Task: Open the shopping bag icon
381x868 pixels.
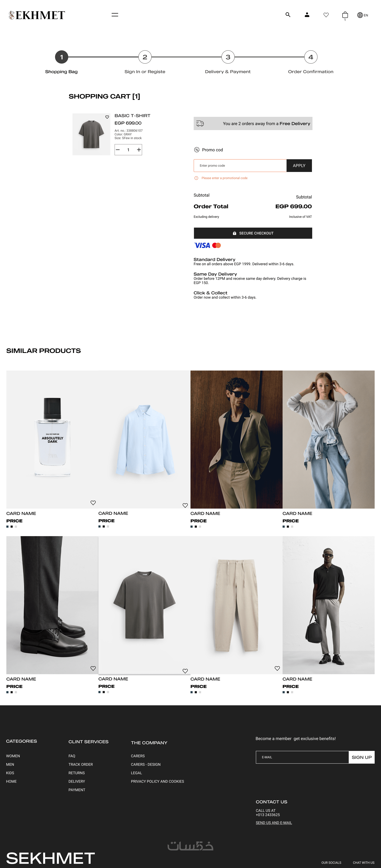Action: 345,15
